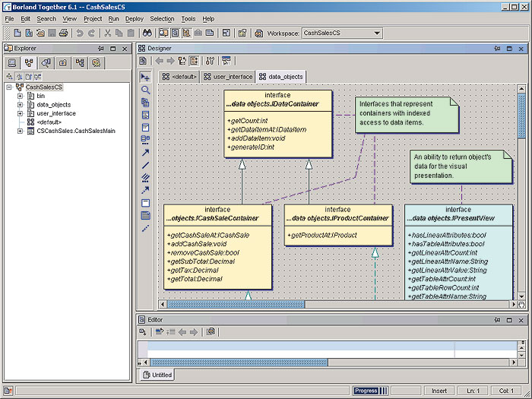
Task: Toggle the Designer pane button in main toolbar
Action: (187, 33)
